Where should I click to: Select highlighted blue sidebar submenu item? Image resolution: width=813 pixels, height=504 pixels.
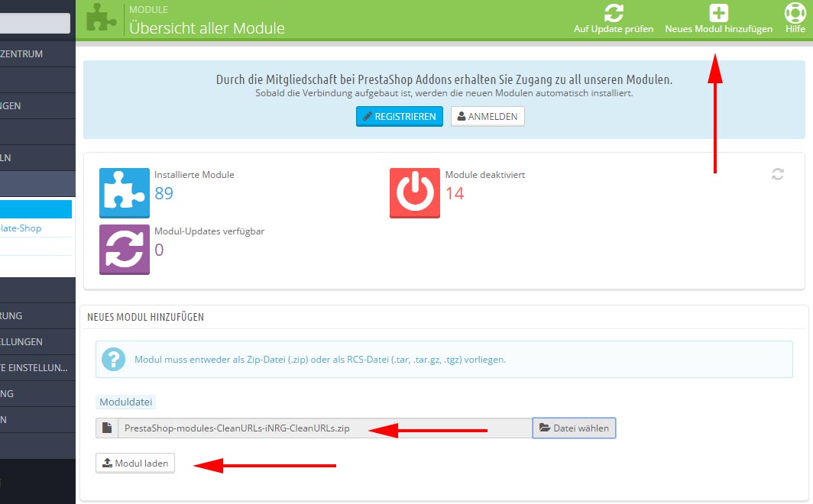click(x=36, y=209)
